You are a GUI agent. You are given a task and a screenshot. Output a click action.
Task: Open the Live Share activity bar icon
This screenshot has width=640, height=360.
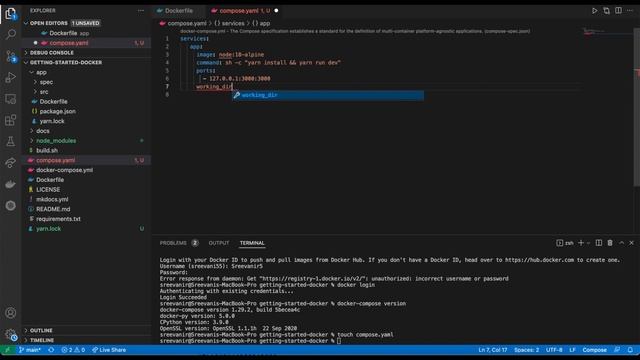(x=11, y=162)
